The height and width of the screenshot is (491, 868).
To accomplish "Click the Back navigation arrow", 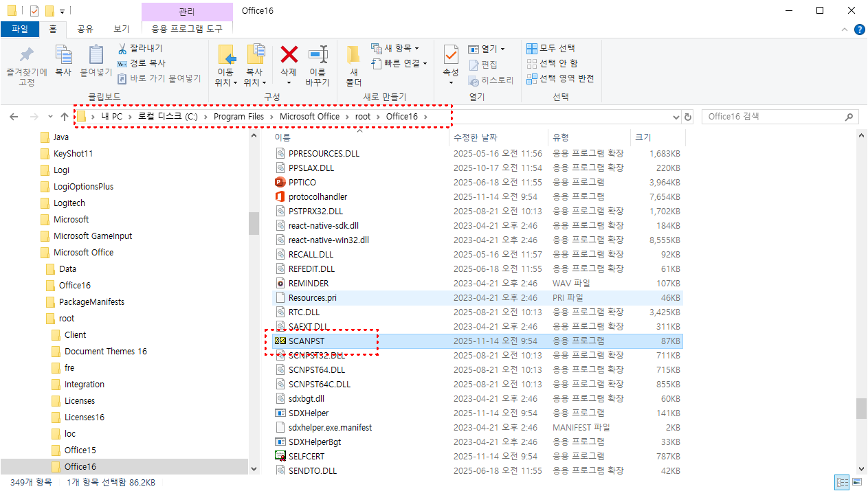I will point(14,117).
